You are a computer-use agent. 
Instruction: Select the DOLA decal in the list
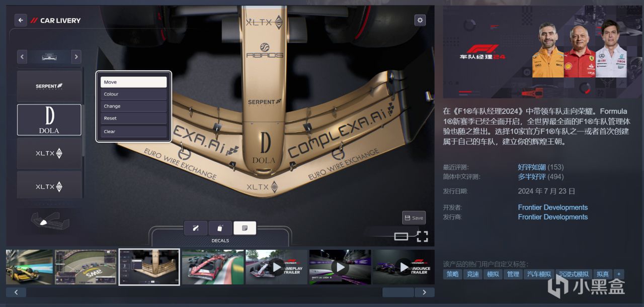click(49, 120)
